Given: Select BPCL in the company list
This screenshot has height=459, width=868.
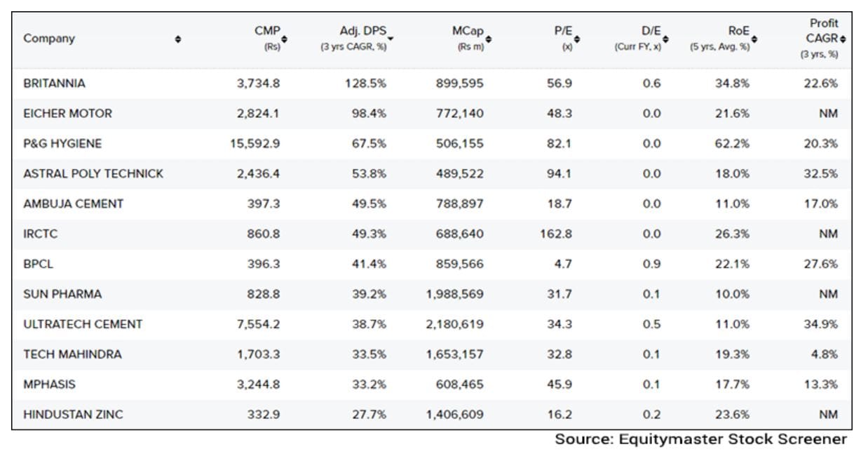Looking at the screenshot, I should point(38,265).
